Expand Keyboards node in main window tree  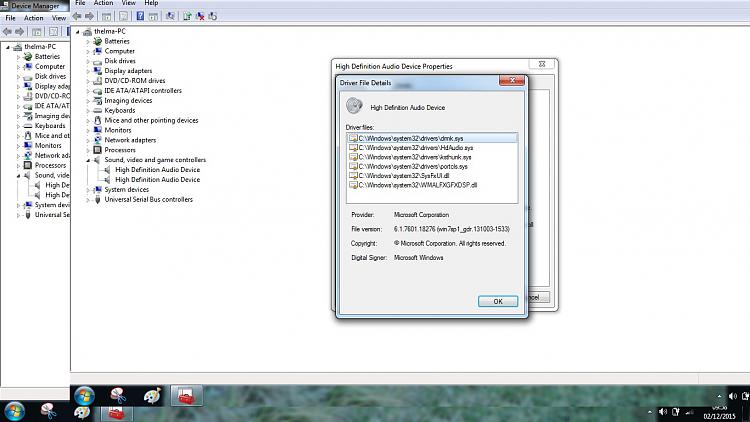[x=88, y=111]
